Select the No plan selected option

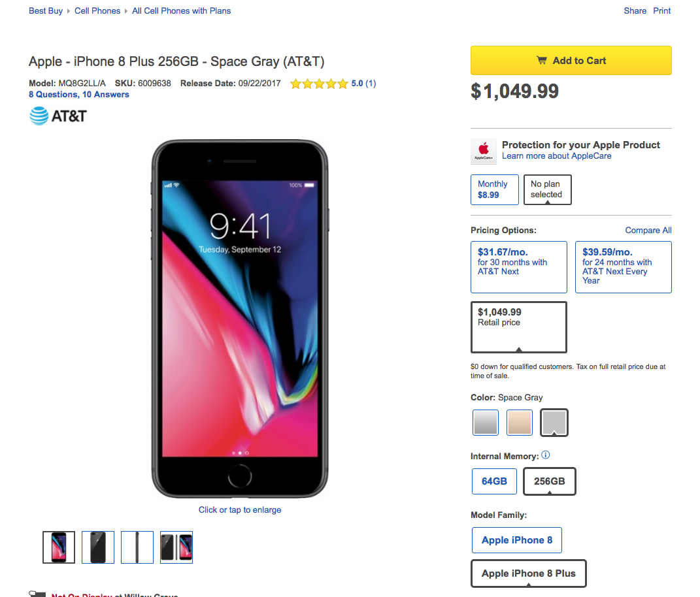point(547,189)
